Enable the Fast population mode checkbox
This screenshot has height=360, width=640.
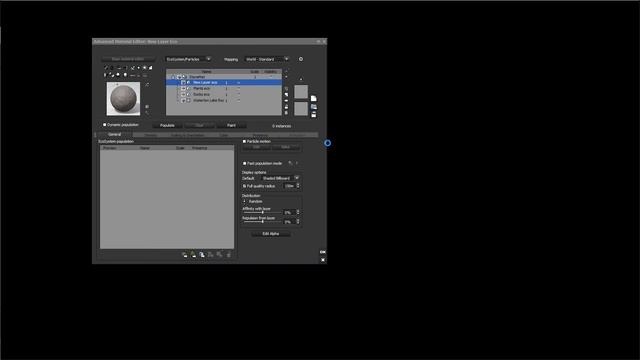(x=244, y=163)
